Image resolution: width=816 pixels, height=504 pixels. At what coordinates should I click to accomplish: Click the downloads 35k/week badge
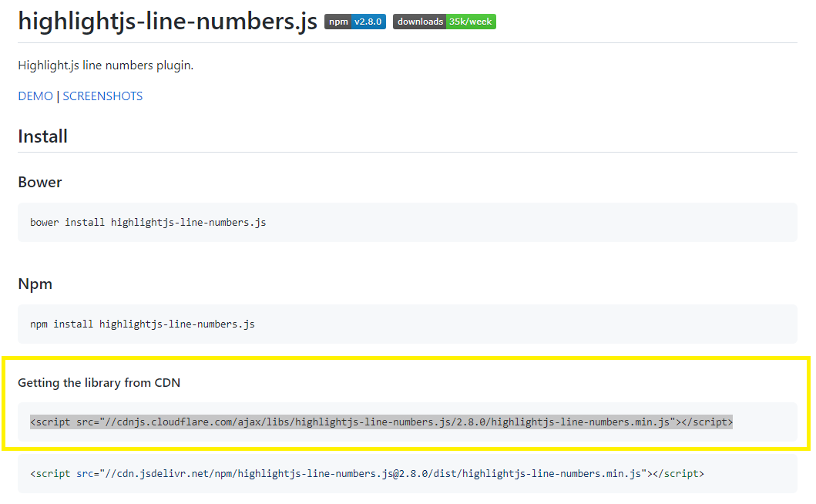pyautogui.click(x=445, y=22)
